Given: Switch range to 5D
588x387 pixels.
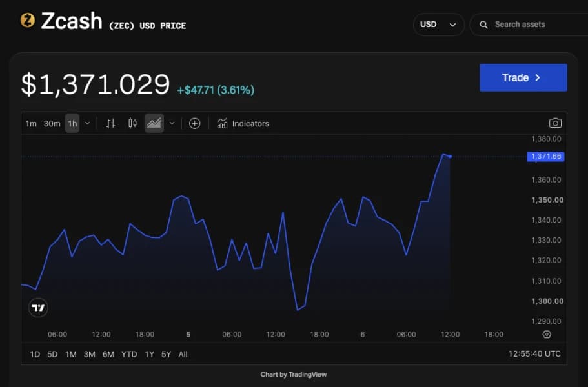Looking at the screenshot, I should coord(52,354).
